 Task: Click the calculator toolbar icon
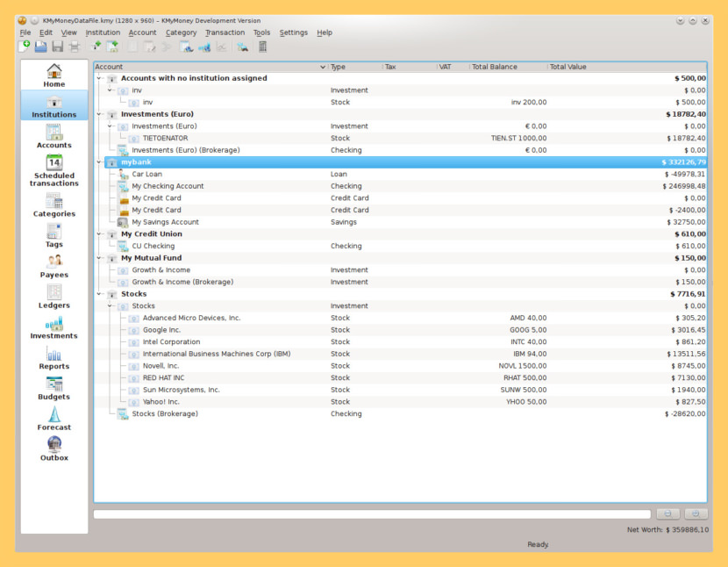pyautogui.click(x=262, y=47)
